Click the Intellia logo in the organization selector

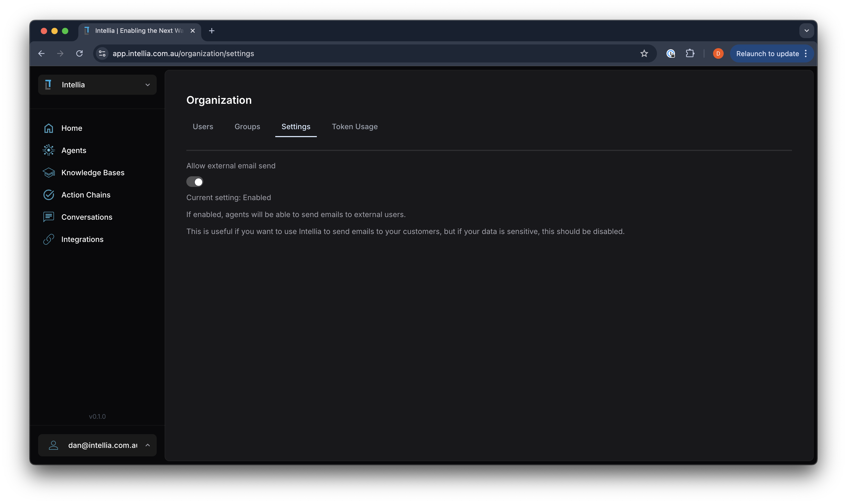tap(48, 84)
